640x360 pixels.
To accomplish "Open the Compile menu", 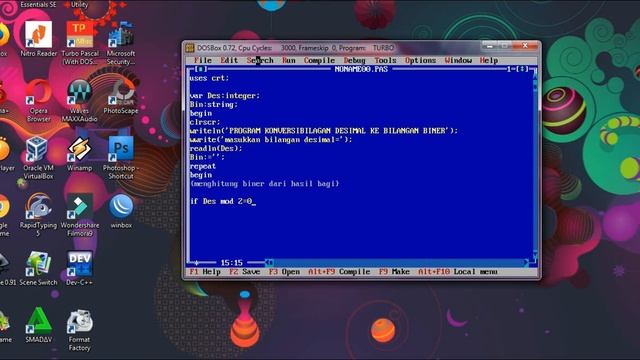I will (319, 60).
